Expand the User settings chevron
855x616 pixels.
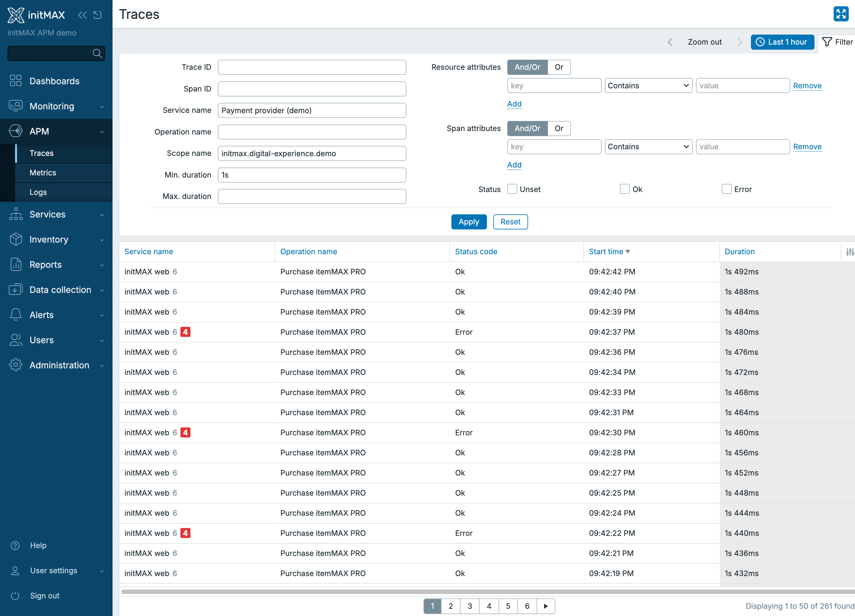(x=102, y=571)
